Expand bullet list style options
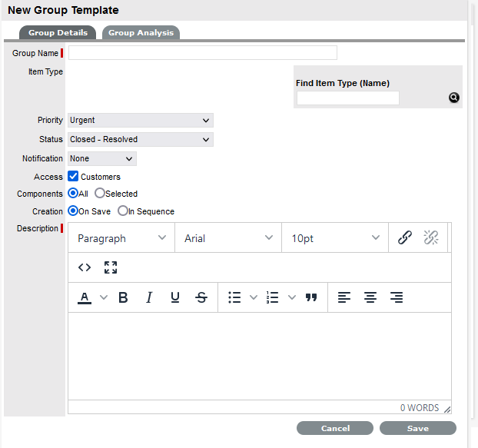478x448 pixels. point(254,297)
